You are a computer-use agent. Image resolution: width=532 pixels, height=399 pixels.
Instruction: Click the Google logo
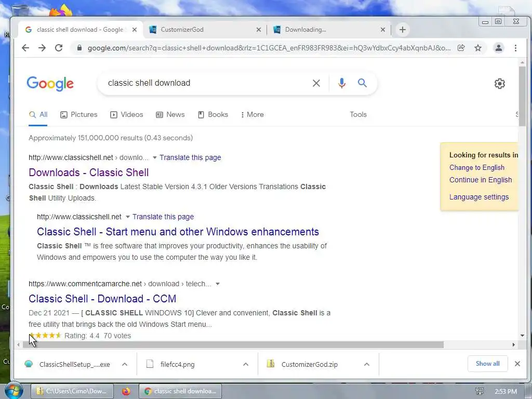(50, 84)
